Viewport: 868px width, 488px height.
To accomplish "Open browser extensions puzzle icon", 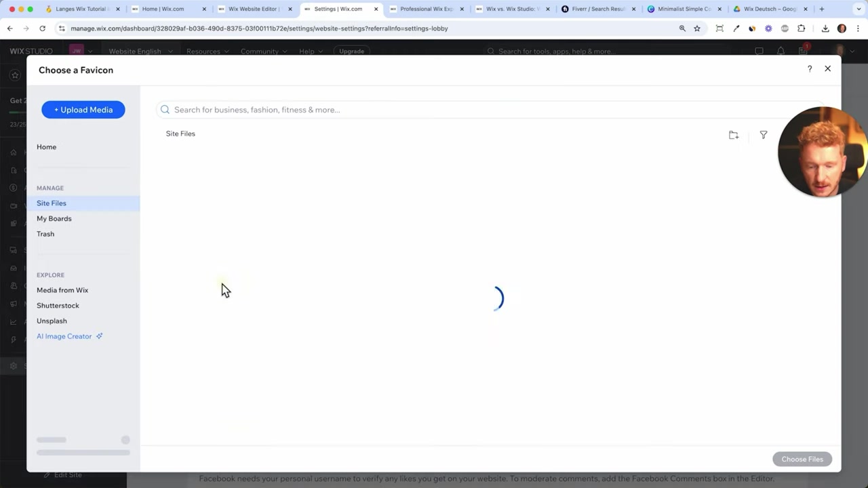I will (x=802, y=28).
